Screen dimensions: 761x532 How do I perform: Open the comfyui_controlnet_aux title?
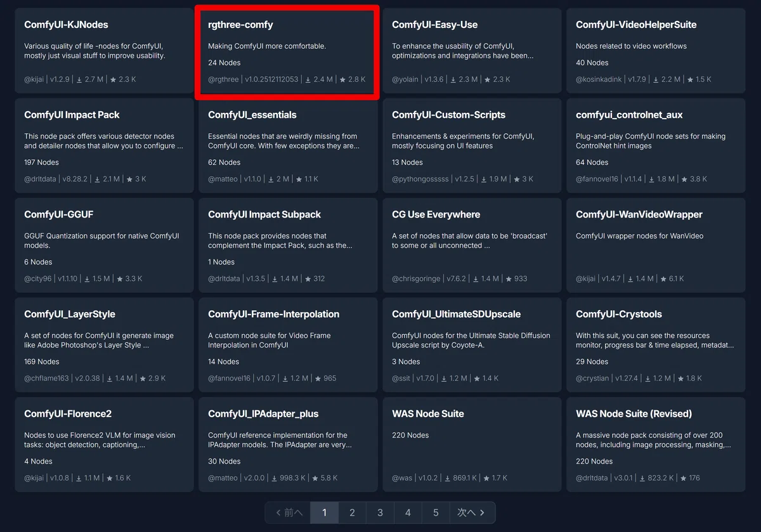629,115
